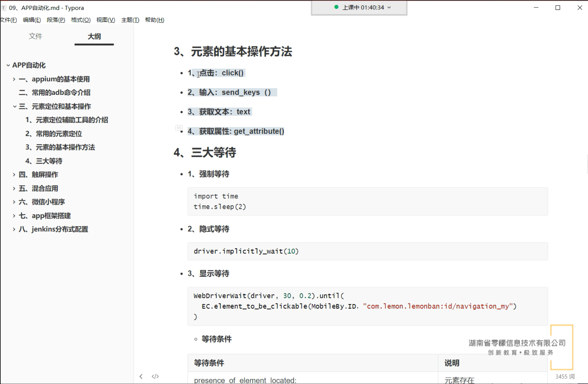Image resolution: width=588 pixels, height=384 pixels.
Task: Expand 一、appium的基本使用 outline section
Action: [x=14, y=79]
